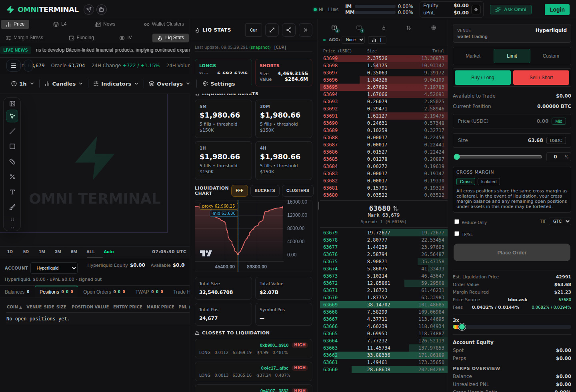Select the Market order type tab
Screen dimensions: 576x392
coord(473,56)
